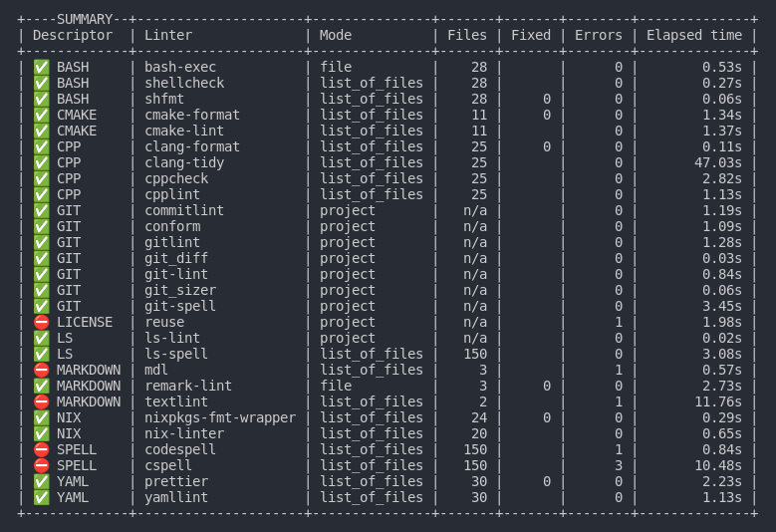Click the red failure icon on mdl row
Screen dimensions: 776x532
[41, 370]
